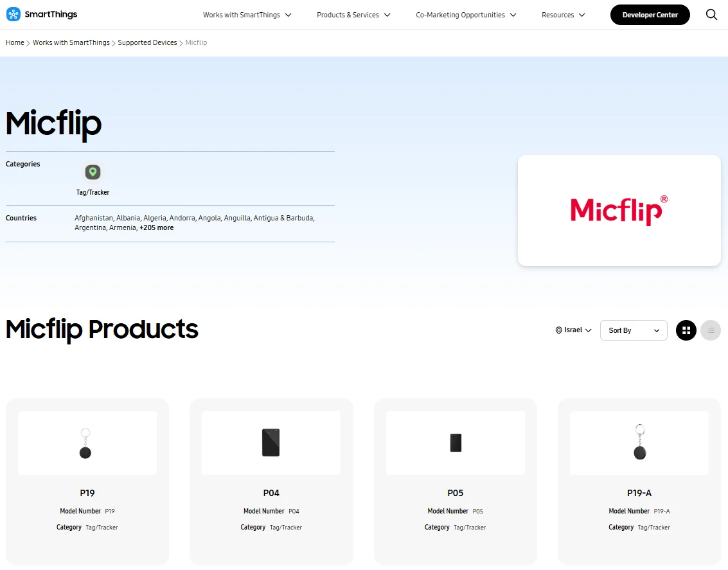Switch to grid view layout
Viewport: 728px width, 570px height.
[x=686, y=330]
